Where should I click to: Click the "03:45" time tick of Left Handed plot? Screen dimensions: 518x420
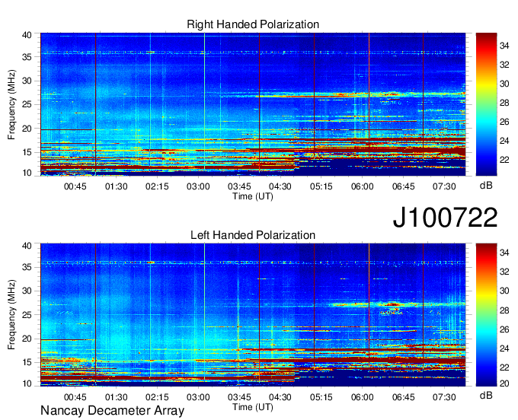pyautogui.click(x=239, y=397)
